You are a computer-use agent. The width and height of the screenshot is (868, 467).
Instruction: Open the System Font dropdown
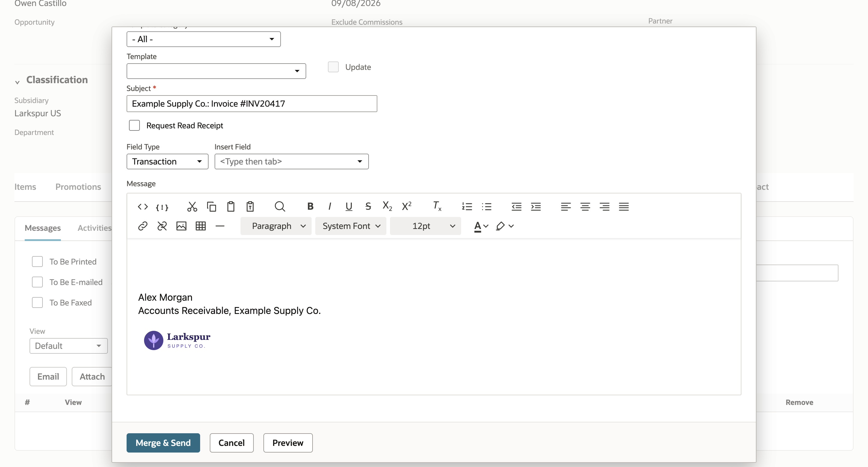tap(351, 226)
